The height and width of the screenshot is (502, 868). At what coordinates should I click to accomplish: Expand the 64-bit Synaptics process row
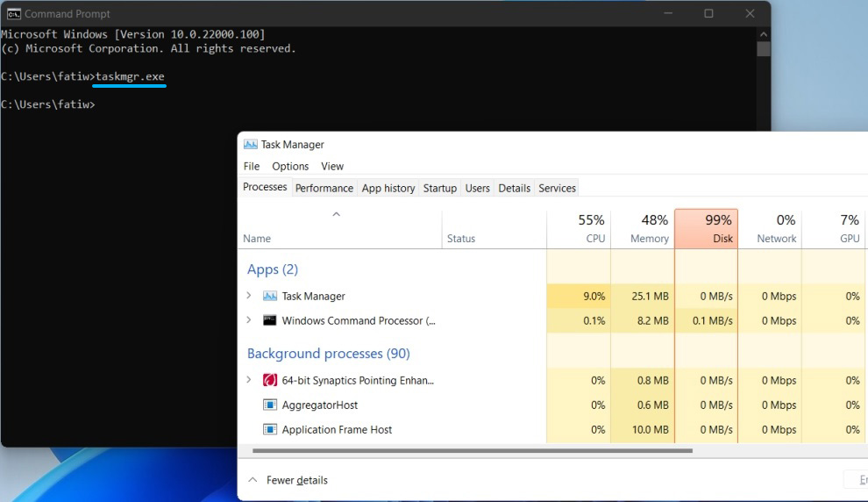point(249,381)
